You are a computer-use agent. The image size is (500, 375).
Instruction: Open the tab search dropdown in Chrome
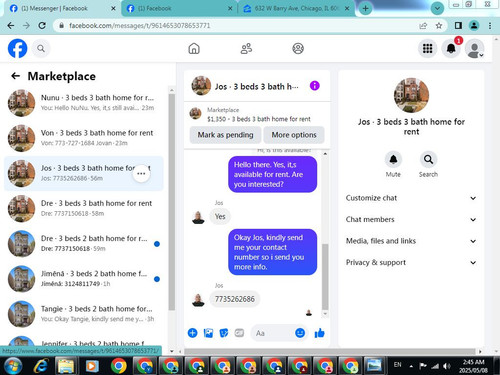click(437, 8)
